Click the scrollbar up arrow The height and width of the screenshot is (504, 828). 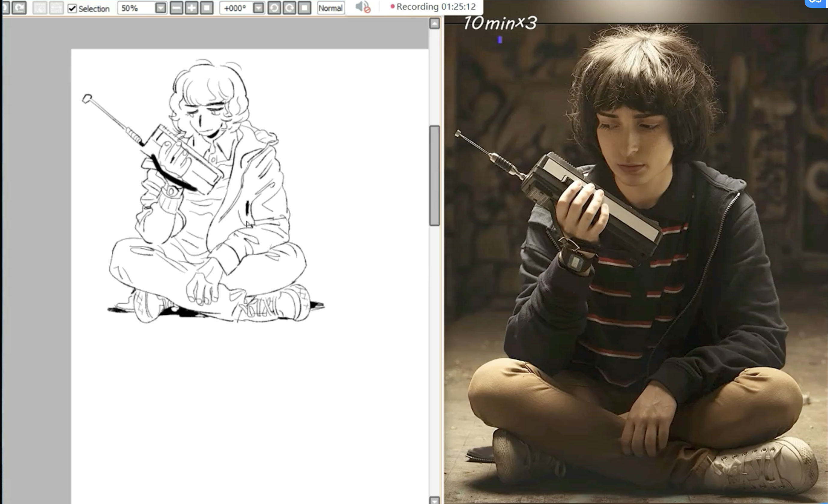tap(434, 23)
